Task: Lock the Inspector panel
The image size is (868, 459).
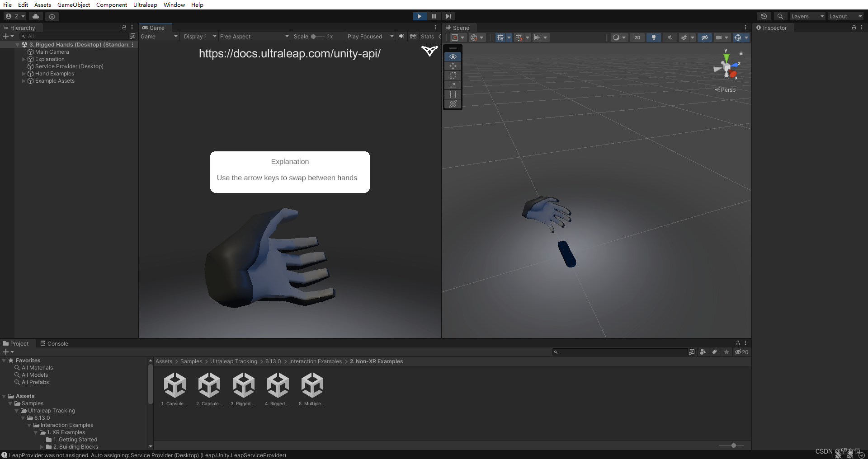Action: (x=854, y=28)
